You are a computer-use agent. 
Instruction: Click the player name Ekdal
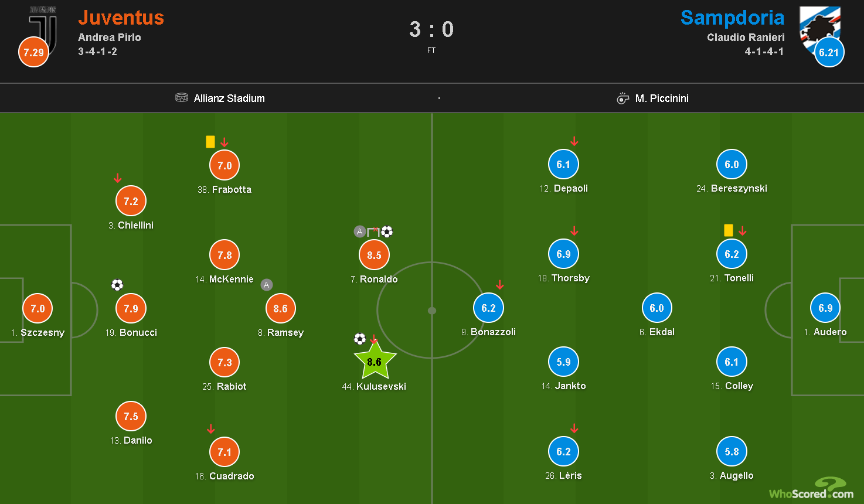pos(662,332)
